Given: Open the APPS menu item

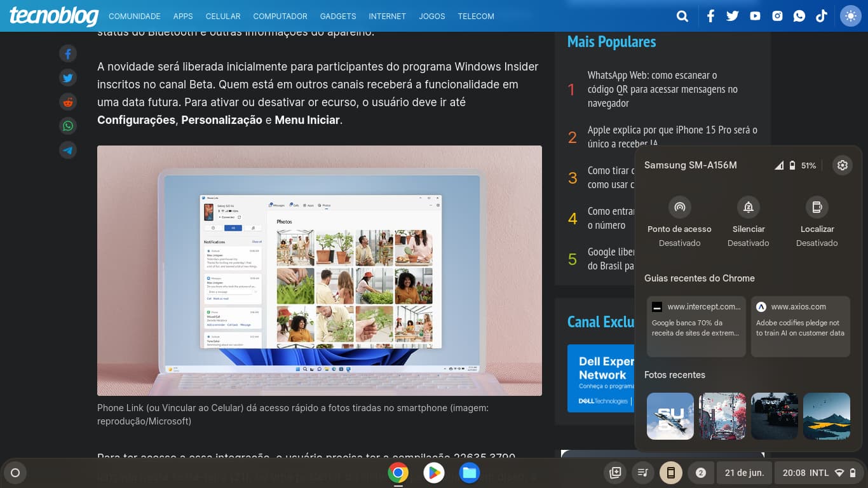Looking at the screenshot, I should click(183, 16).
